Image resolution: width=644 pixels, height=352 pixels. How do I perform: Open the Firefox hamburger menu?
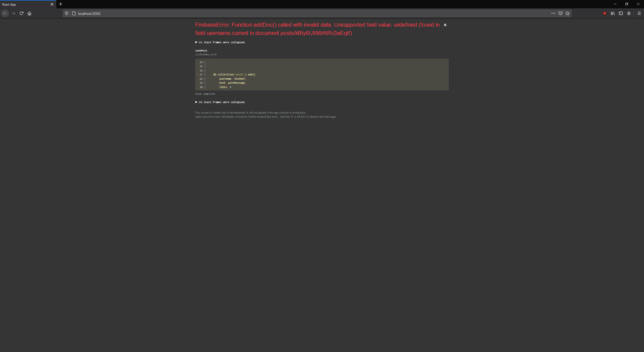(639, 13)
